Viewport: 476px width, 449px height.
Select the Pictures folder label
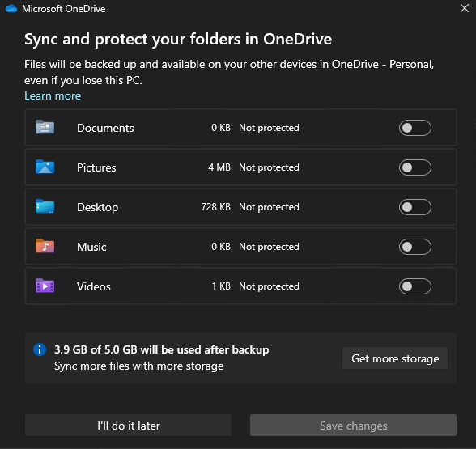pos(96,167)
